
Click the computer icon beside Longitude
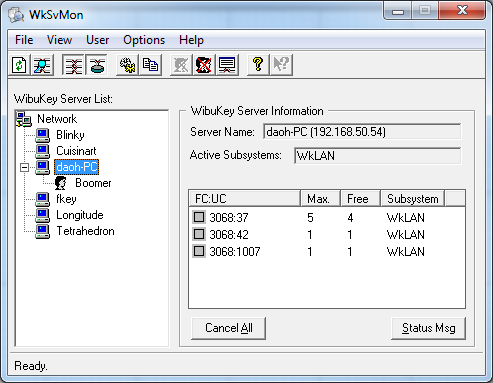tap(43, 215)
